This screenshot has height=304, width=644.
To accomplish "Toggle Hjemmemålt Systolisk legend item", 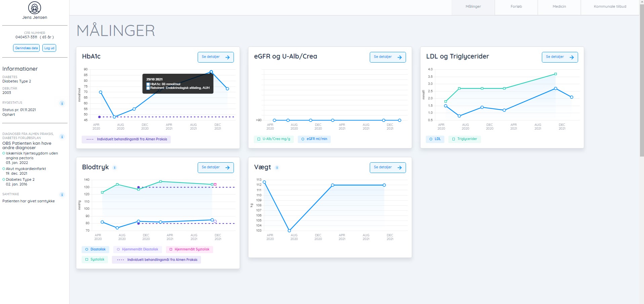I will point(190,249).
